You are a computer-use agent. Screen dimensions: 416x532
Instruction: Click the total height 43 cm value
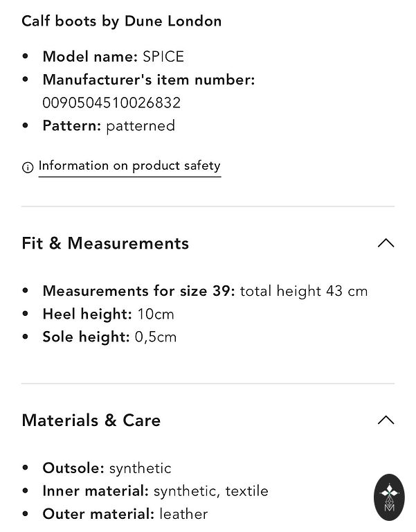304,291
